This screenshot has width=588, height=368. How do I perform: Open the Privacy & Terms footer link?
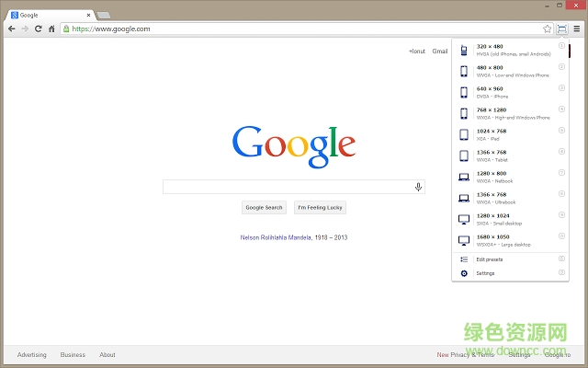[472, 355]
